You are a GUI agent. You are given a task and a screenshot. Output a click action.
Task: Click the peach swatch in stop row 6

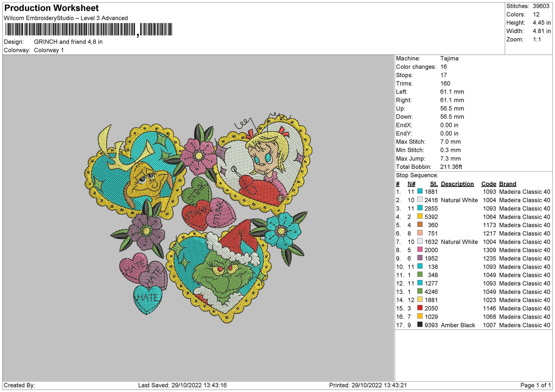[x=420, y=233]
